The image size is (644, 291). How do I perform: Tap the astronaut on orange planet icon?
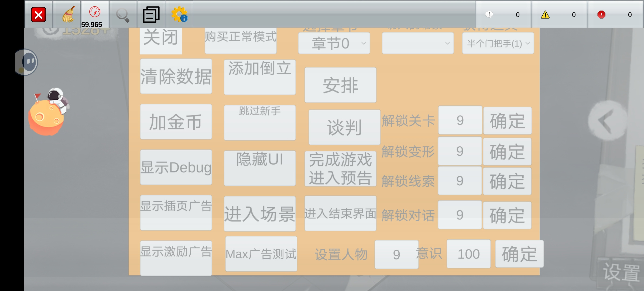tap(49, 111)
